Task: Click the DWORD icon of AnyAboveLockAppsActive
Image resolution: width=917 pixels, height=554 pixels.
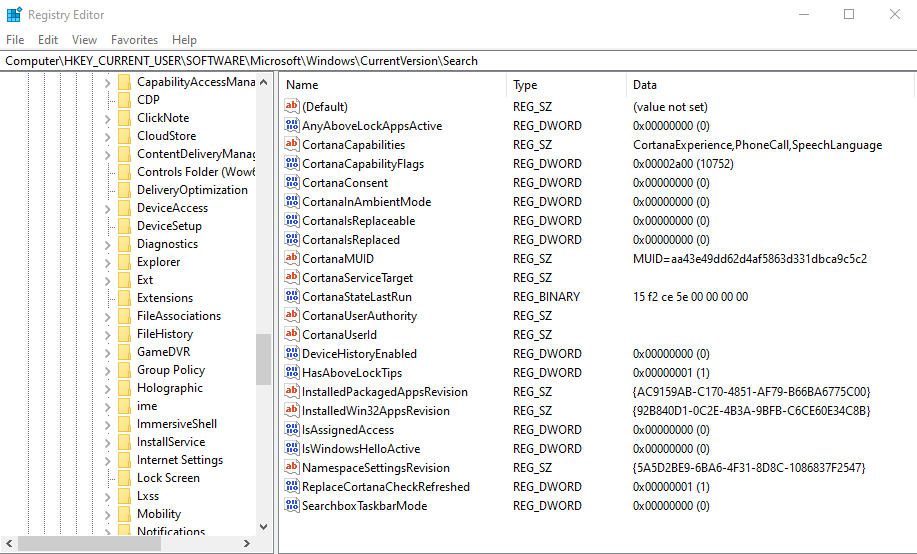Action: pyautogui.click(x=291, y=125)
